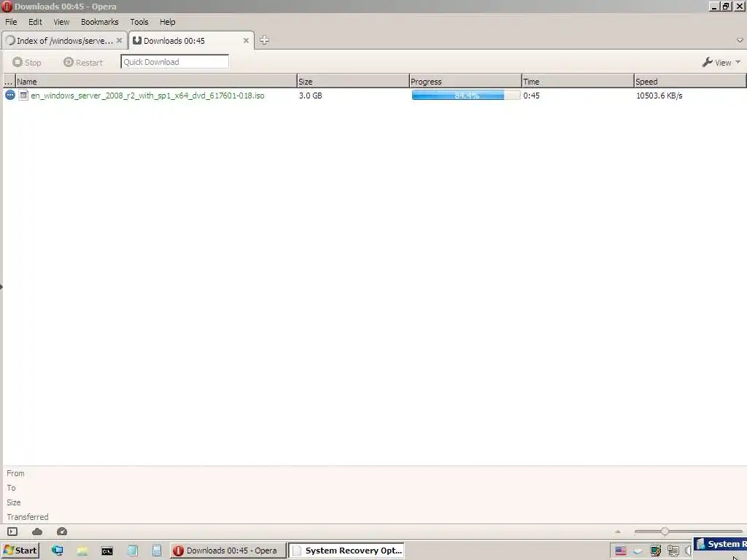Expand the side panel edge arrow
Screen dimensions: 747x560
1,287
